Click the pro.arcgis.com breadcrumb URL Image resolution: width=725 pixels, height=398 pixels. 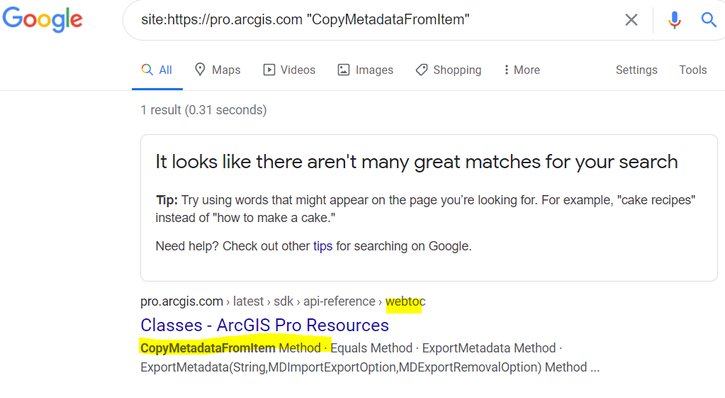182,301
